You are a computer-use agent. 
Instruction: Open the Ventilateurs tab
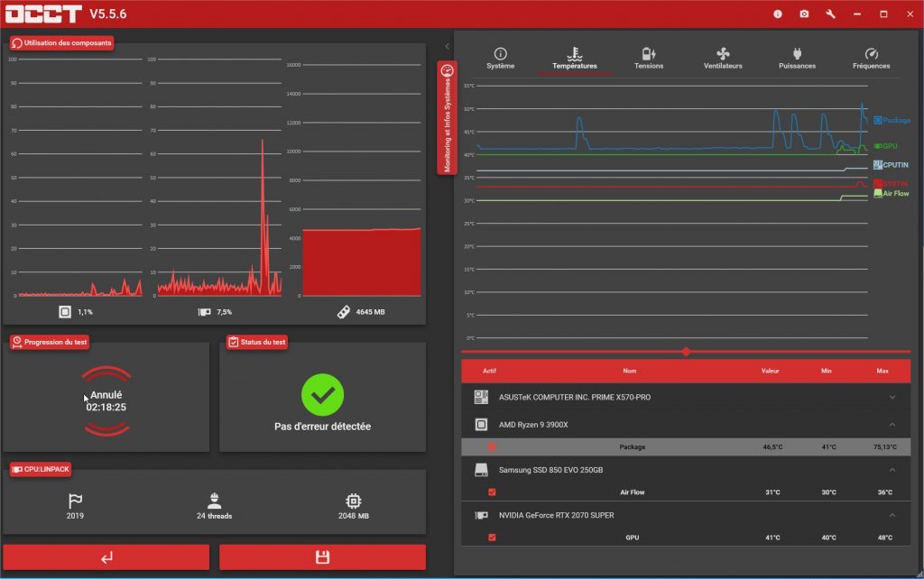(x=723, y=59)
